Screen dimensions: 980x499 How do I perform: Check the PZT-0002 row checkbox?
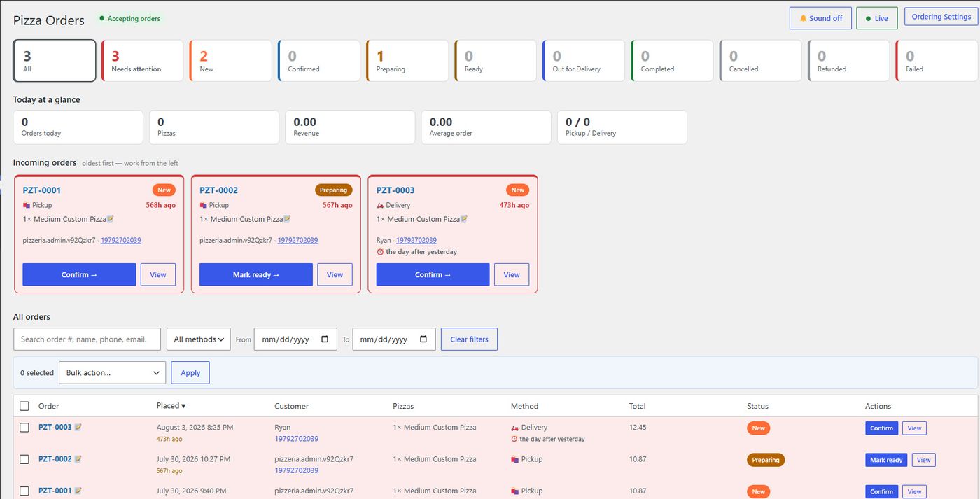[24, 459]
